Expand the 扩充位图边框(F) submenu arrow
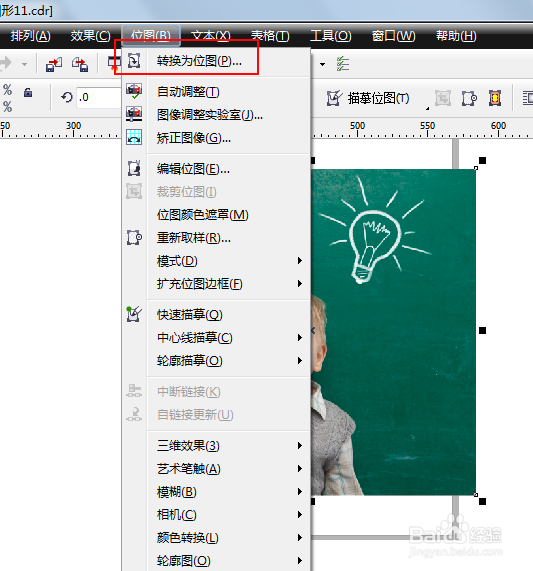This screenshot has width=533, height=571. coord(300,283)
